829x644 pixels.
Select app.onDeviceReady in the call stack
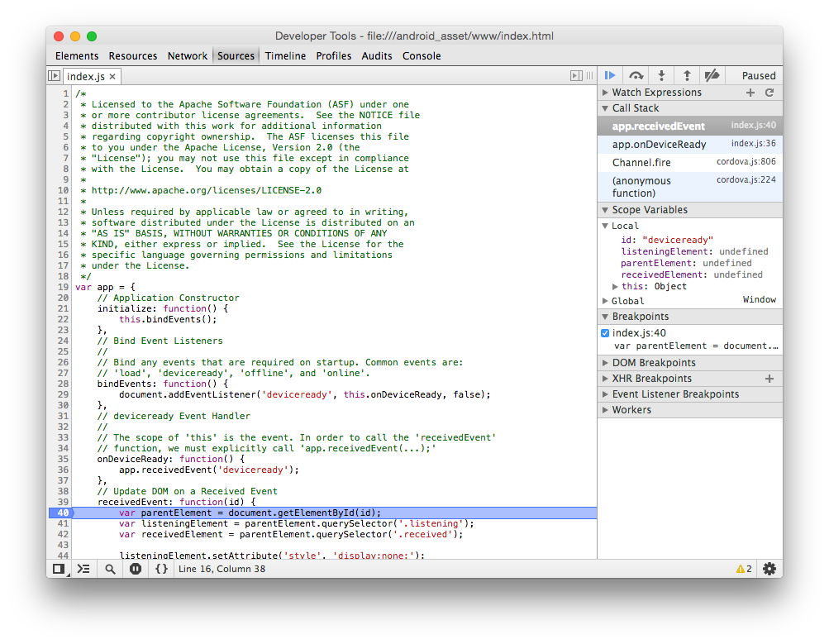click(659, 145)
